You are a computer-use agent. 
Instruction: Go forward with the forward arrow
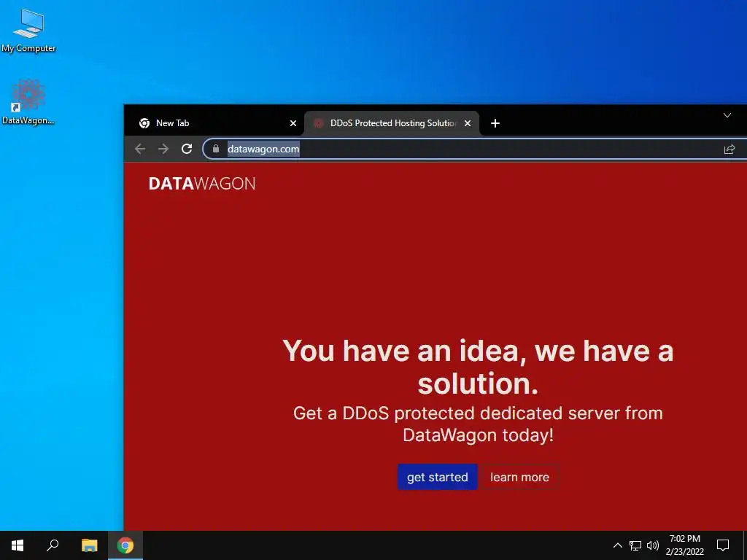[x=163, y=149]
